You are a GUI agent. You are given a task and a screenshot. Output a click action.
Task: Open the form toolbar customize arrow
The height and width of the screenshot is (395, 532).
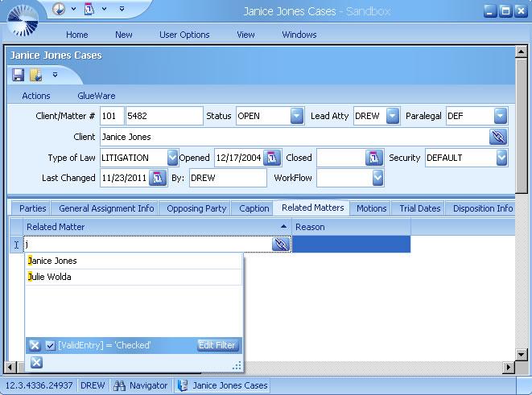coord(55,75)
